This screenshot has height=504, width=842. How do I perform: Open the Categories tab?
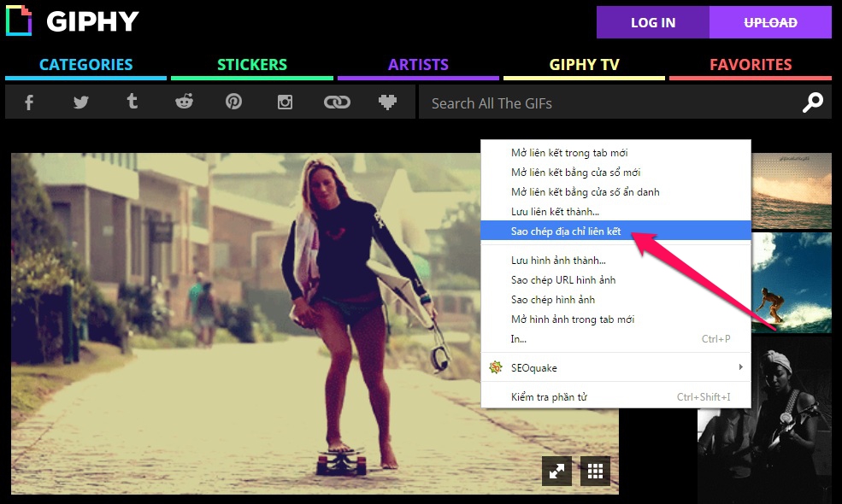85,65
